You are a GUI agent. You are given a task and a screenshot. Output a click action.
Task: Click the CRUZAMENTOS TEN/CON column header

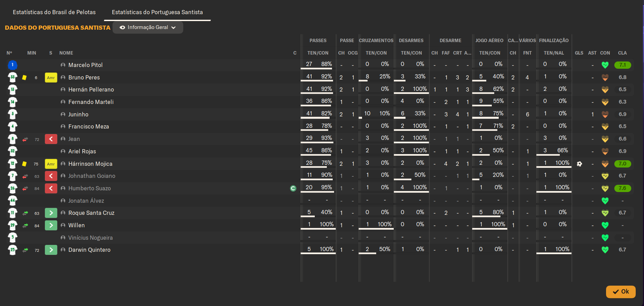pos(376,53)
